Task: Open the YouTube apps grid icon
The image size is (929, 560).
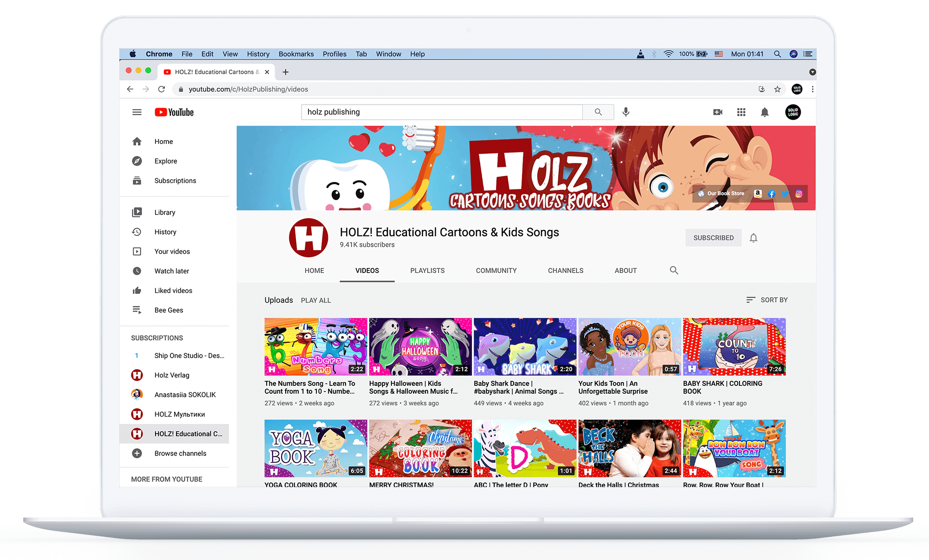Action: pos(741,112)
